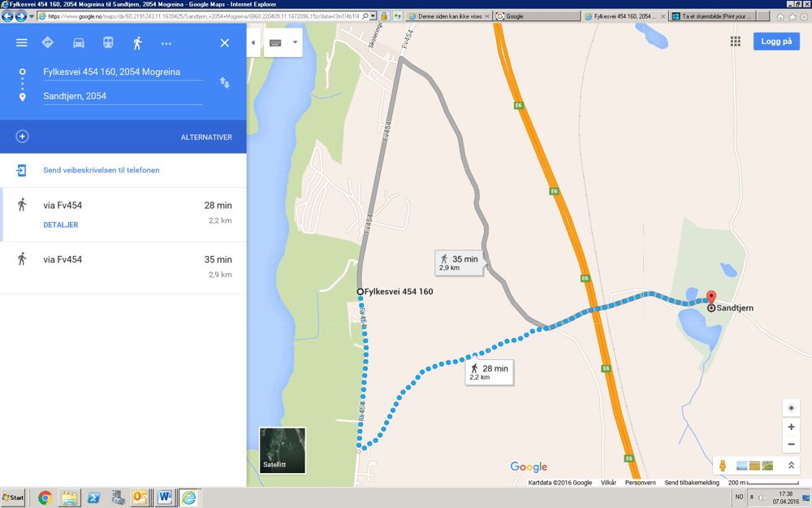Image resolution: width=812 pixels, height=508 pixels.
Task: Expand the imagery strip with double chevron
Action: point(791,466)
